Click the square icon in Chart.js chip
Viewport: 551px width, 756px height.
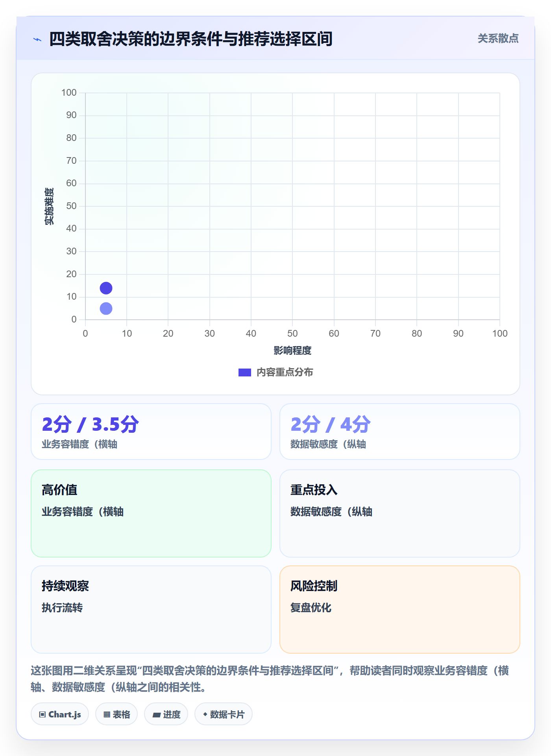[x=43, y=715]
